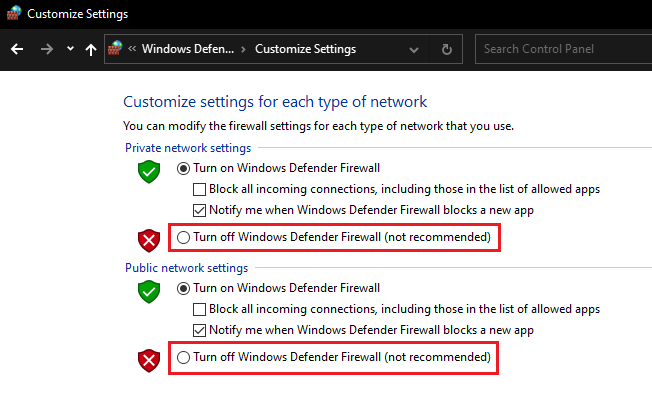The image size is (652, 403).
Task: Refresh the Customize Settings page
Action: click(447, 48)
